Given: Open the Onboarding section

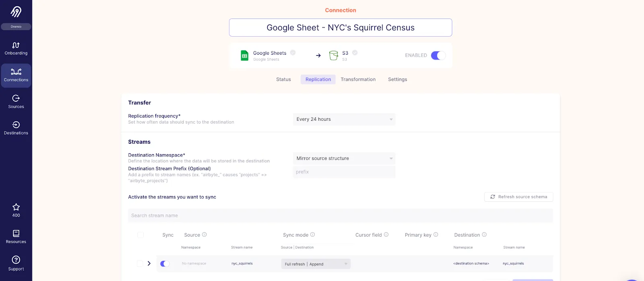Looking at the screenshot, I should [16, 49].
